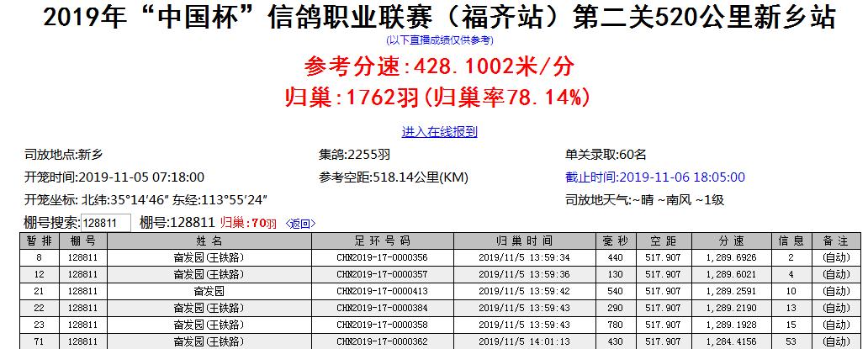Image resolution: width=868 pixels, height=349 pixels.
Task: Click the 归巢时间 column header
Action: (x=524, y=241)
